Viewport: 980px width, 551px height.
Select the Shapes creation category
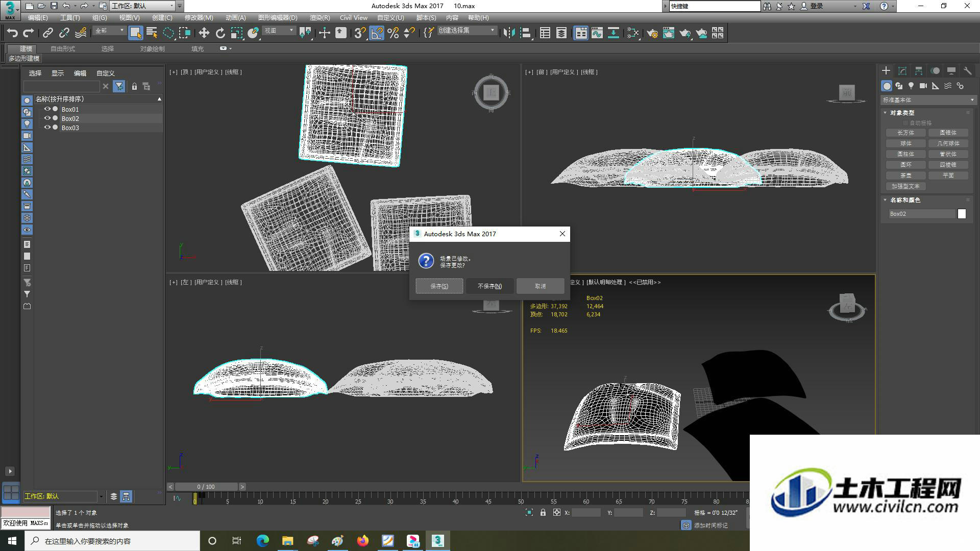click(899, 86)
